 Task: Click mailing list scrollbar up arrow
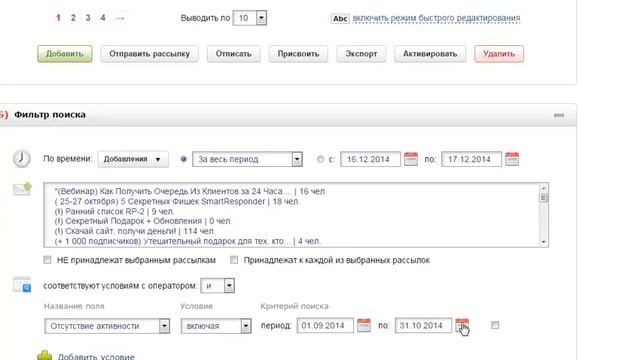click(x=543, y=188)
